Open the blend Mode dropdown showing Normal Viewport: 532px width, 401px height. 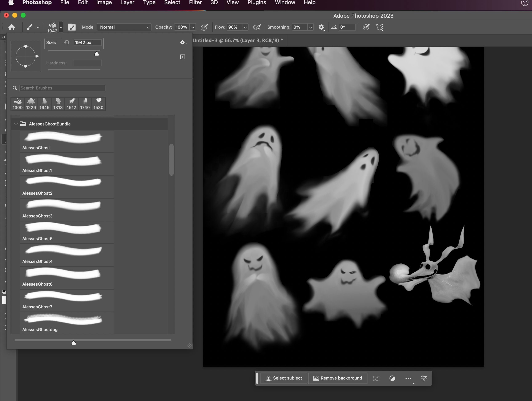click(x=124, y=27)
